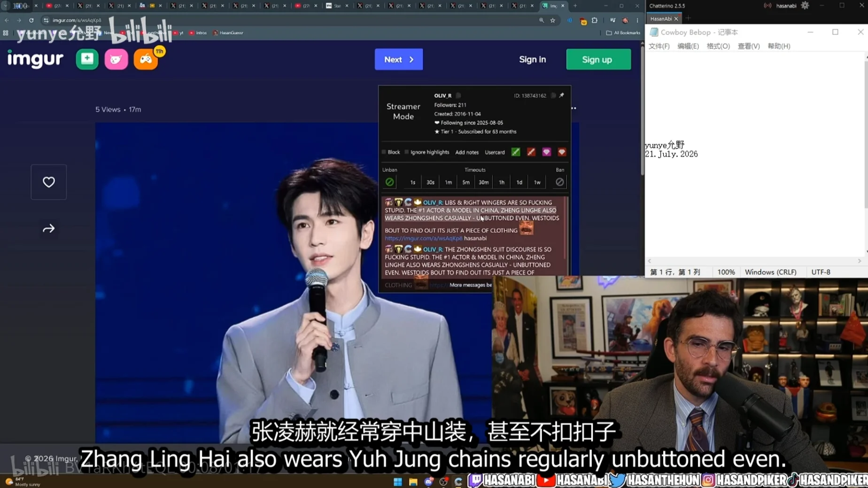This screenshot has height=488, width=868.
Task: Click Sign in on Imgur
Action: tap(532, 60)
